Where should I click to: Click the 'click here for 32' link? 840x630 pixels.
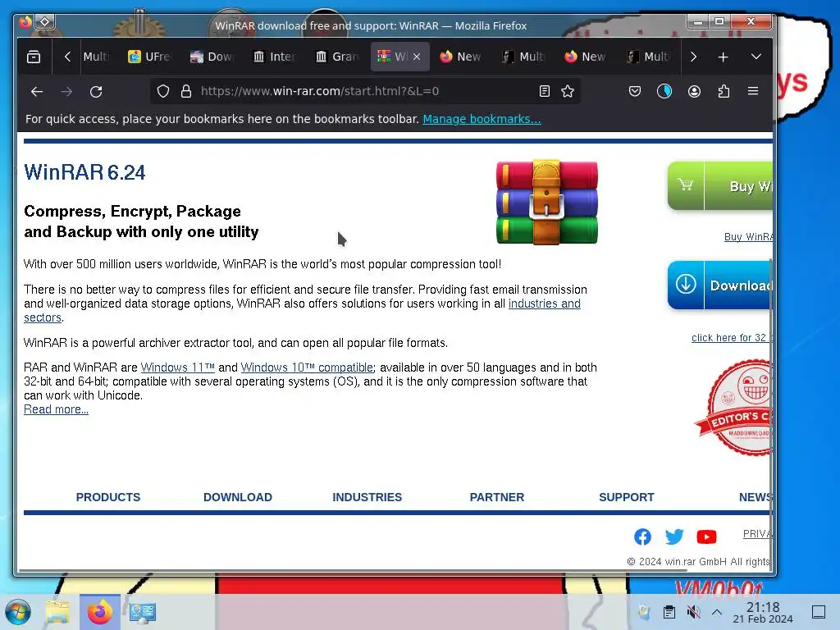(x=732, y=337)
